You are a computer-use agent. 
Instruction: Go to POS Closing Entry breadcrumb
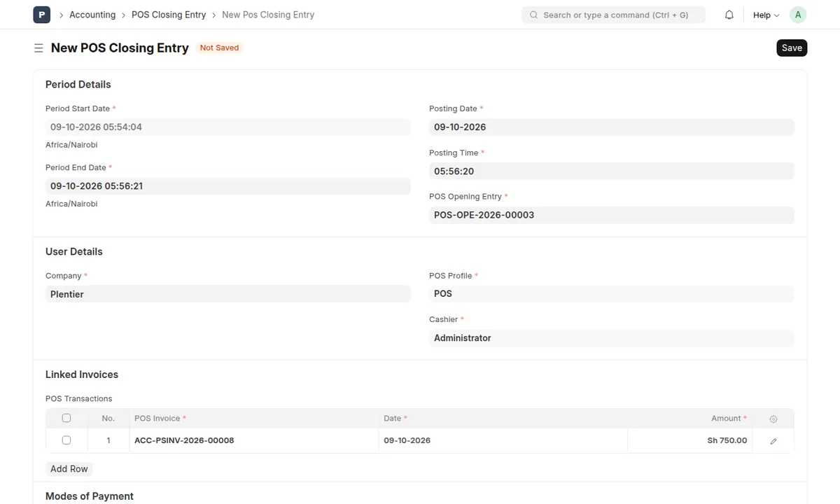(169, 15)
